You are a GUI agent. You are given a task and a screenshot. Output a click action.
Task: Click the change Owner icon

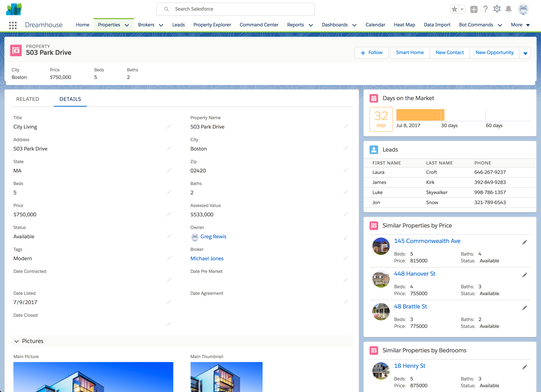(x=345, y=238)
